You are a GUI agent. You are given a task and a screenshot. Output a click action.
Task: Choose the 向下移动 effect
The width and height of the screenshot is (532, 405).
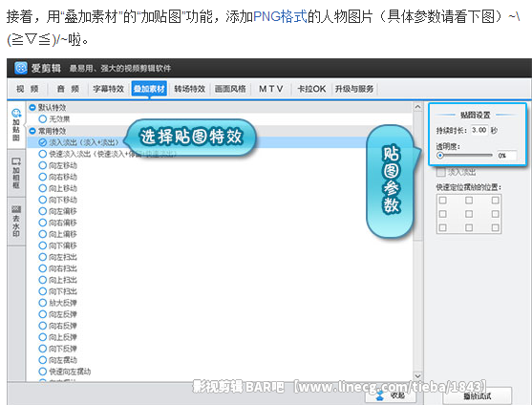pos(42,200)
